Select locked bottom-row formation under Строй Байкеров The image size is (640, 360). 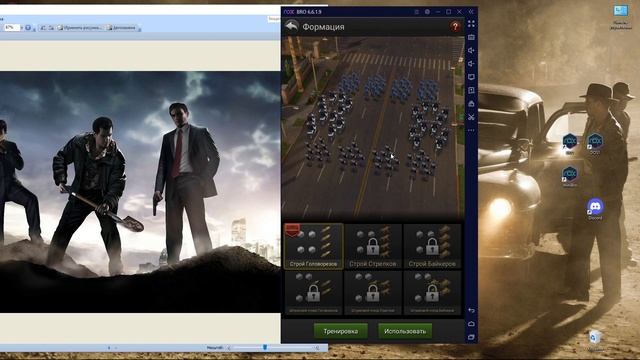pos(432,293)
